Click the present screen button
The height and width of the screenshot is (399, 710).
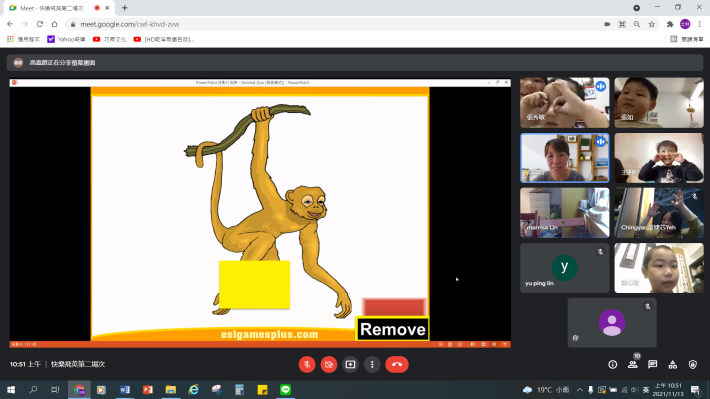pyautogui.click(x=350, y=365)
